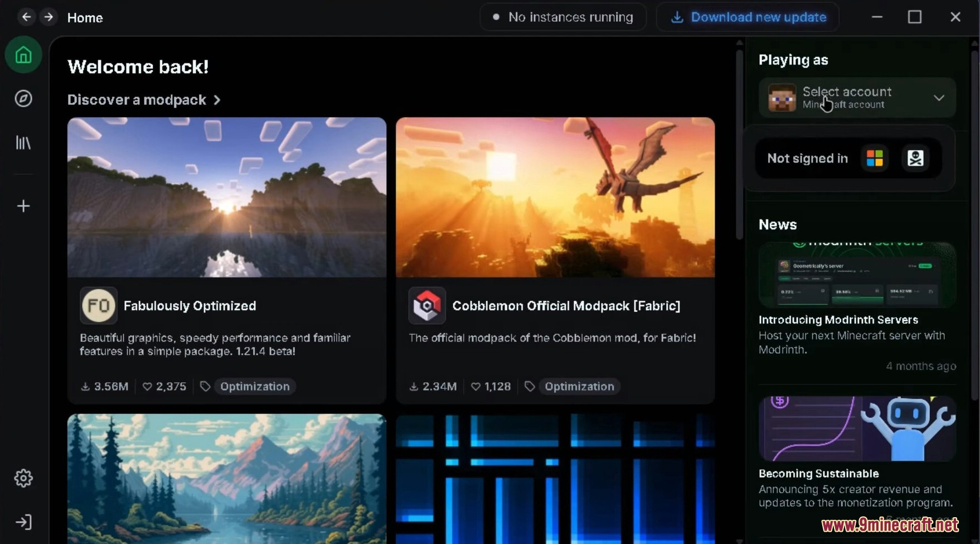Viewport: 980px width, 544px height.
Task: Open the Discover compass icon
Action: click(23, 99)
